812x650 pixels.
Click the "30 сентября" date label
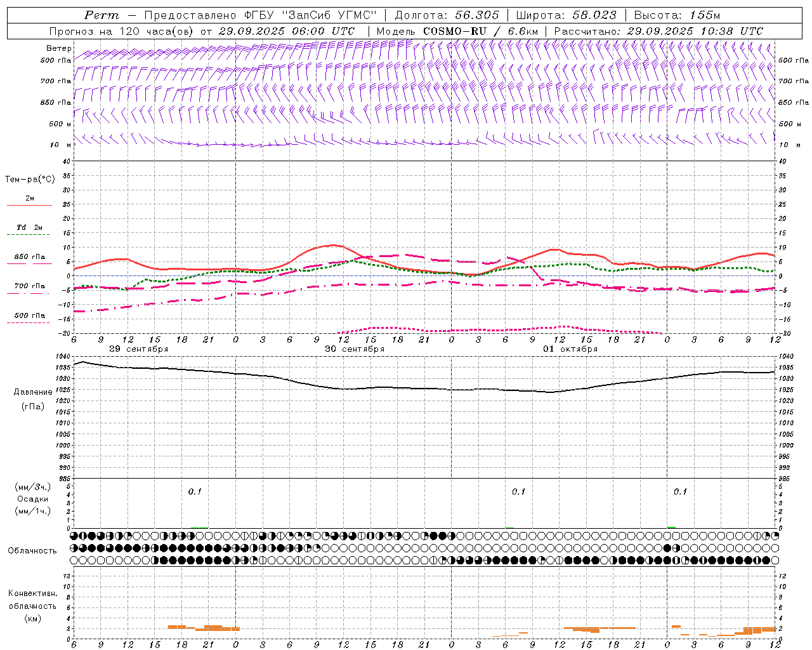[x=355, y=349]
